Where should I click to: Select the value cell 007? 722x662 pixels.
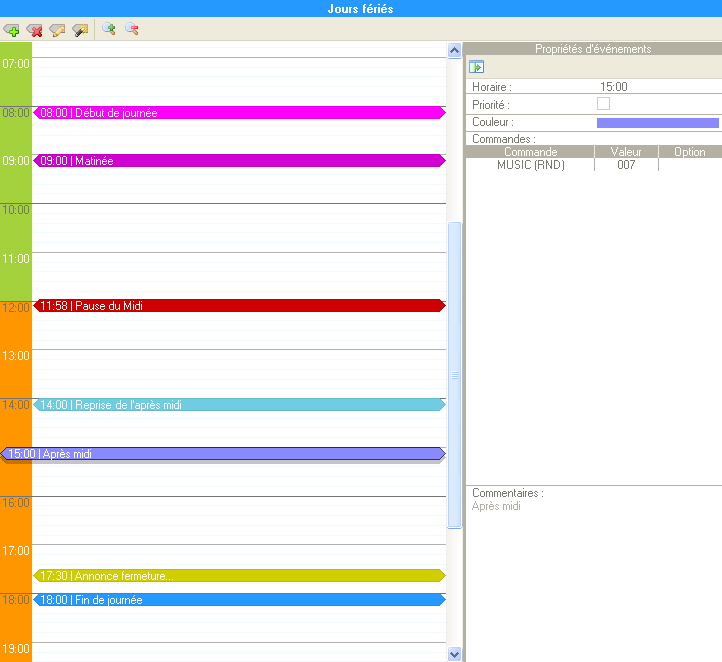(x=626, y=165)
